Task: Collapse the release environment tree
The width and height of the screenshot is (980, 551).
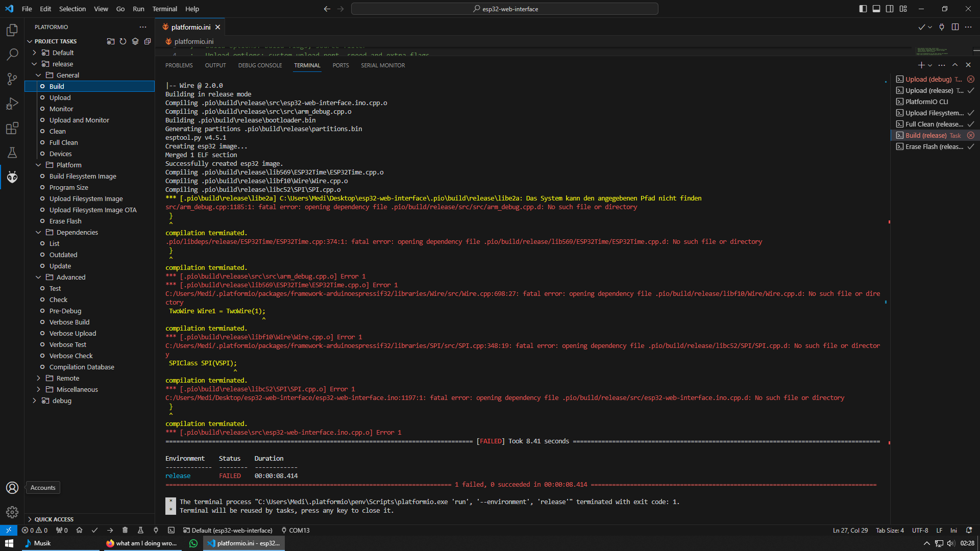Action: pyautogui.click(x=34, y=64)
